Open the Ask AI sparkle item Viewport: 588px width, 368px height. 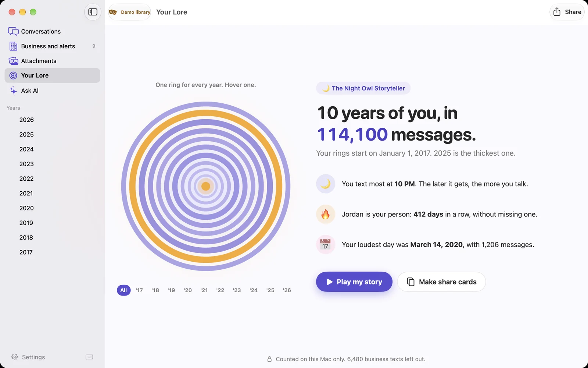[52, 91]
